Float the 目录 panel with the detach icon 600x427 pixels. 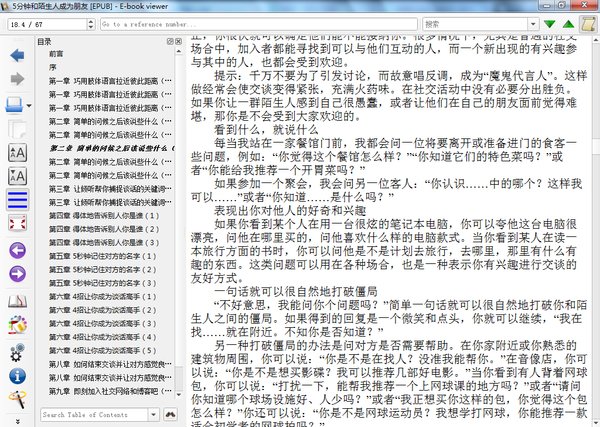click(170, 41)
